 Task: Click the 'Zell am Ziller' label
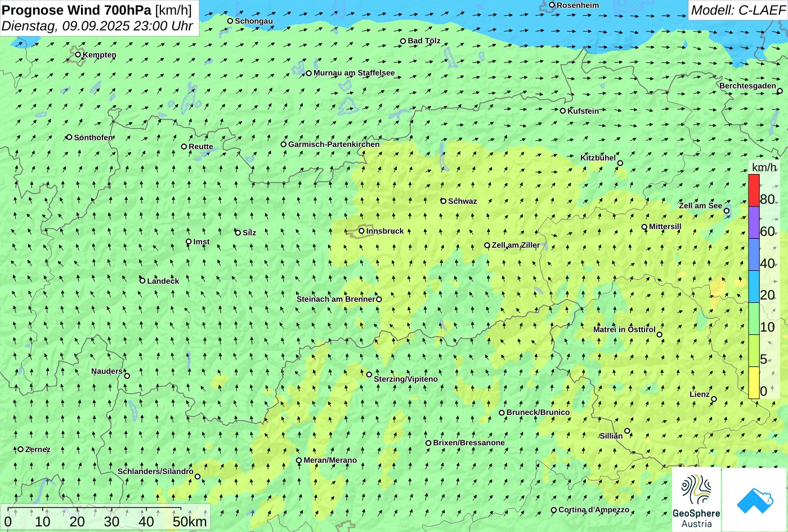click(x=516, y=245)
